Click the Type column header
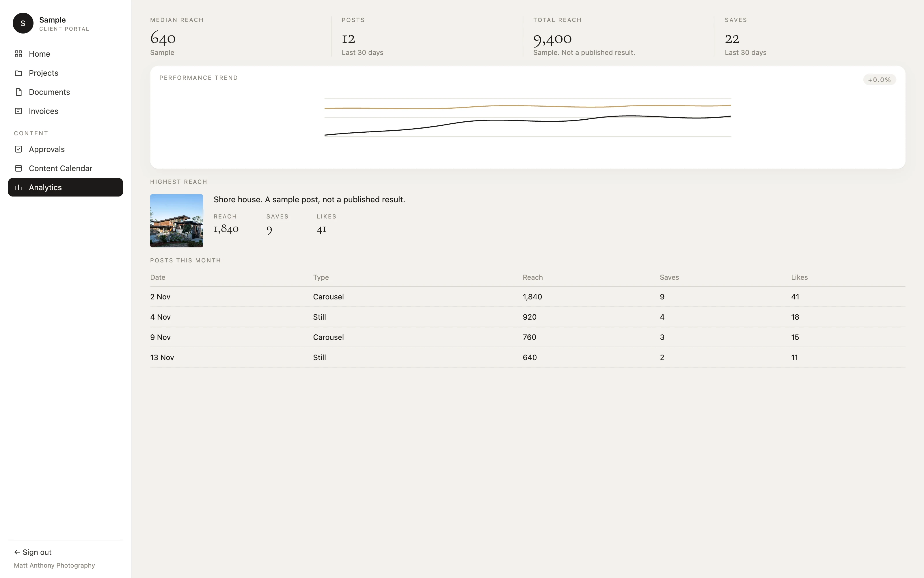This screenshot has width=924, height=578. 321,277
